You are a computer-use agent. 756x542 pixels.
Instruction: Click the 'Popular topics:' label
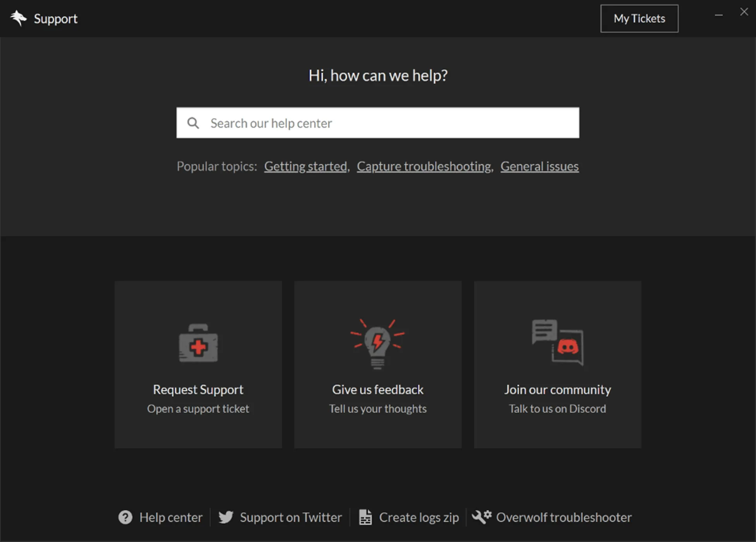click(217, 166)
